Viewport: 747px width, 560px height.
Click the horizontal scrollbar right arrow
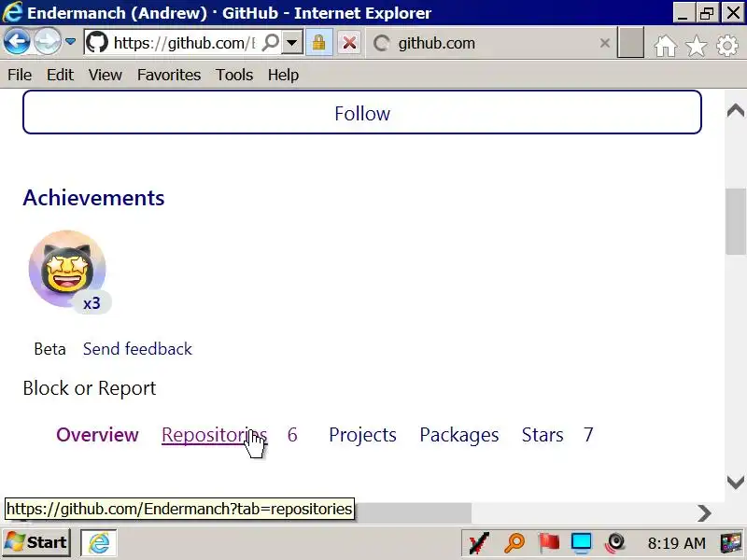tap(704, 512)
